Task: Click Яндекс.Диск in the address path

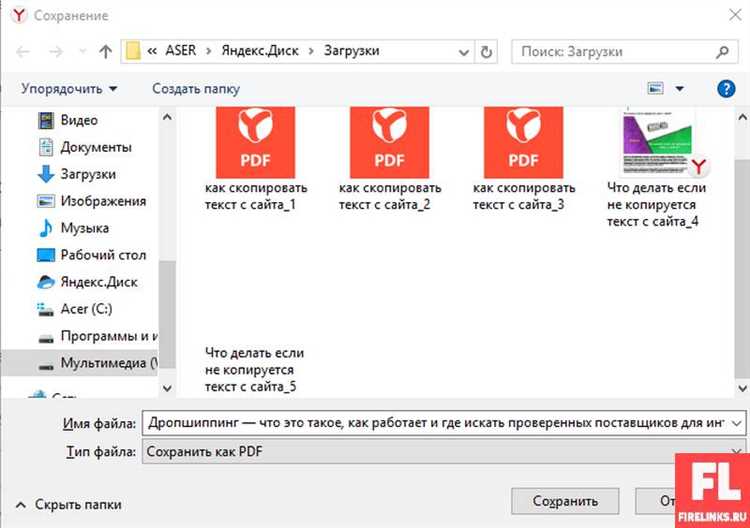Action: (x=260, y=51)
